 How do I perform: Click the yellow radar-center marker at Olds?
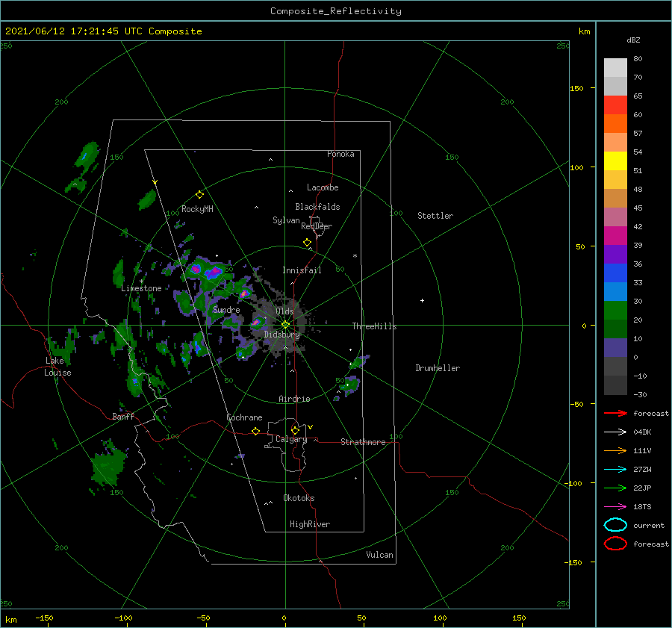pos(285,325)
